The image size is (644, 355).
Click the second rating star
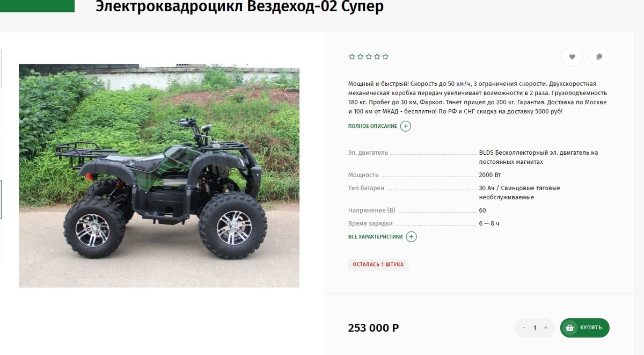coord(360,56)
